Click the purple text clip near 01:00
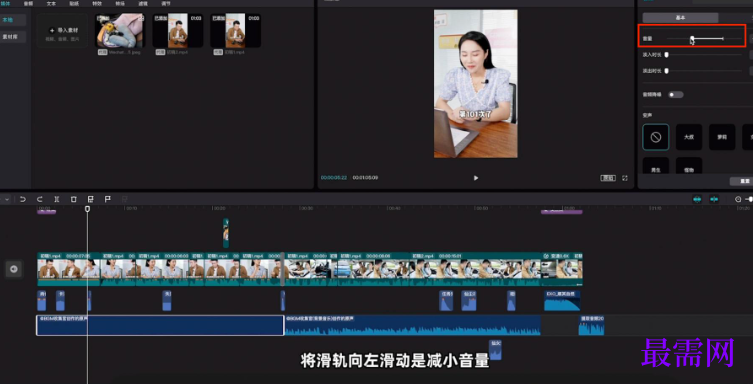 pos(561,212)
